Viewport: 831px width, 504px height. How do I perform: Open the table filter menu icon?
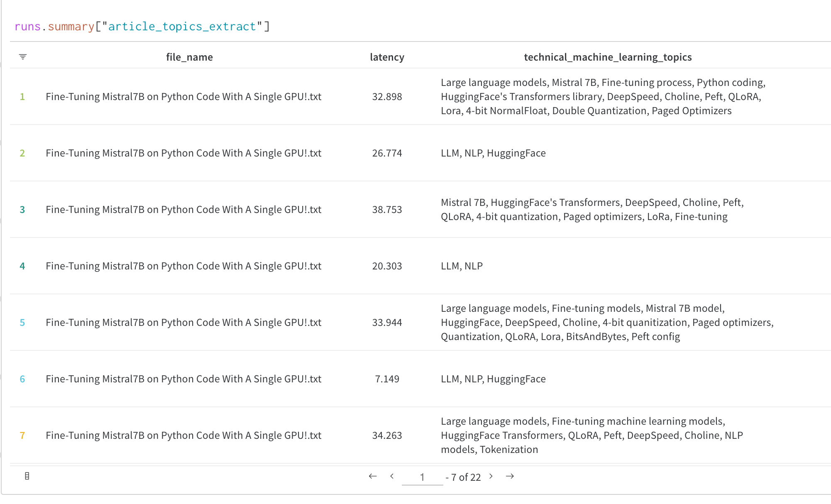[x=23, y=56]
